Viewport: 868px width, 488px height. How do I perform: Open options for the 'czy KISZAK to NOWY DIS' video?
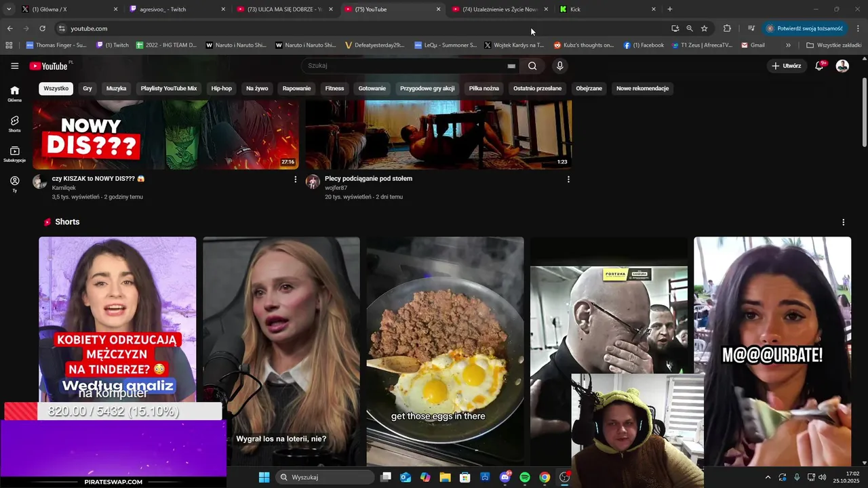click(295, 179)
